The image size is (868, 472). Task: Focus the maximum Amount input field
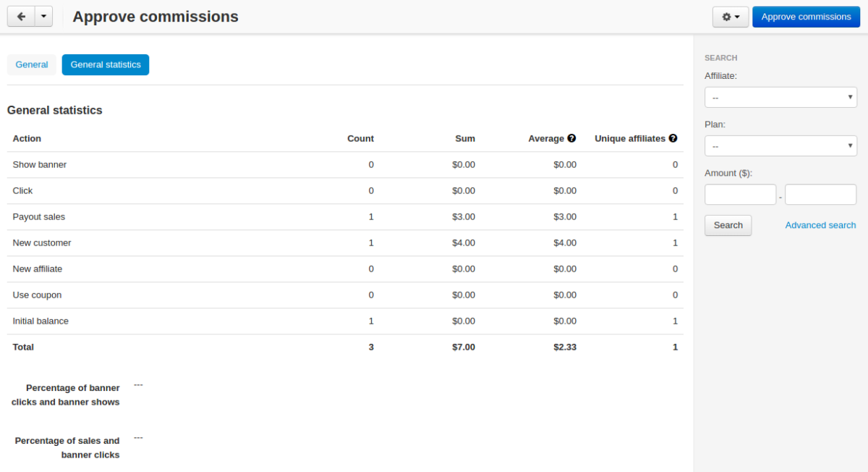820,195
